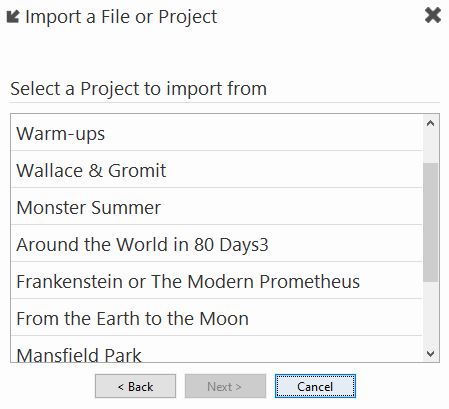449x409 pixels.
Task: Select the Warm-ups project
Action: pyautogui.click(x=217, y=133)
